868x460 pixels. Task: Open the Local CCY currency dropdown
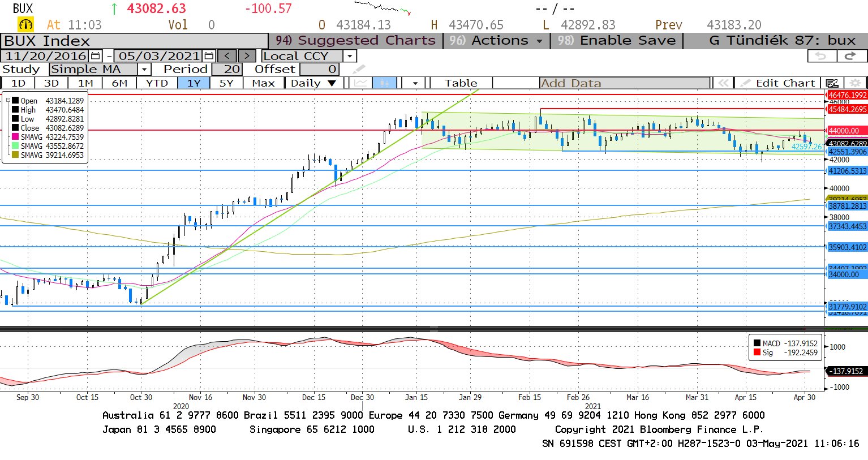point(350,56)
